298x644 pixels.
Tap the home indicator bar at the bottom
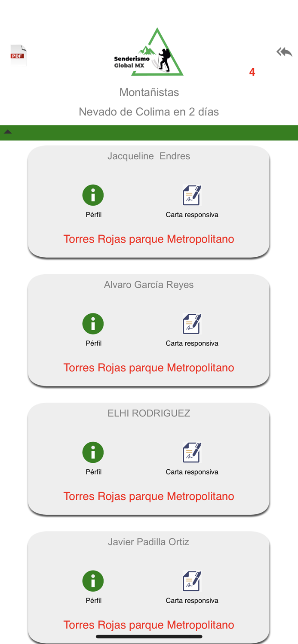pos(149,636)
